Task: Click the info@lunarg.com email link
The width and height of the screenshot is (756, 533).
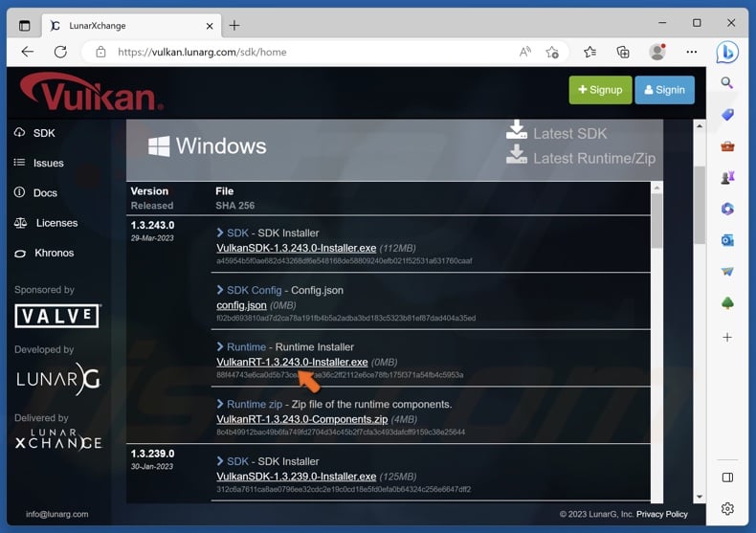Action: pos(56,514)
